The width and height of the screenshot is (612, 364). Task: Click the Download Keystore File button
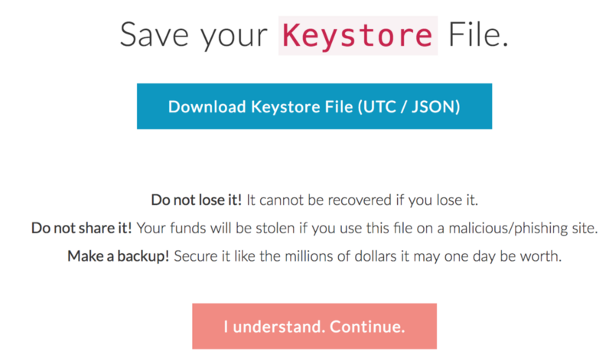(314, 106)
